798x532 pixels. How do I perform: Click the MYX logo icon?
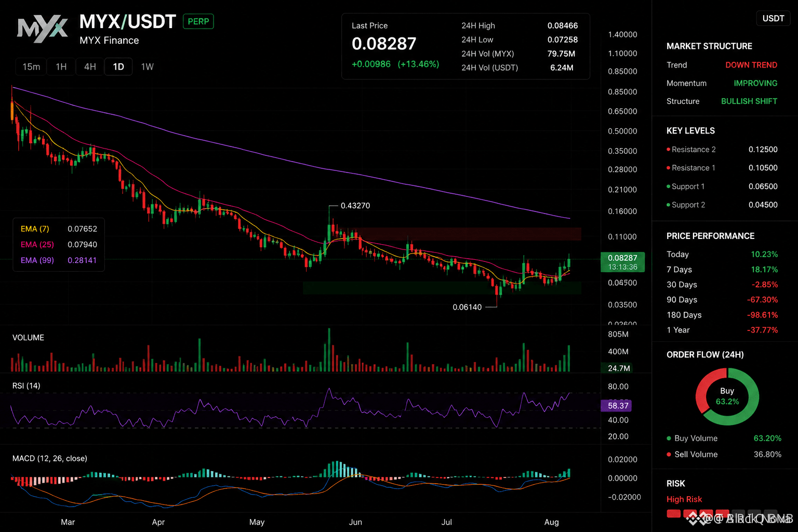pos(43,30)
